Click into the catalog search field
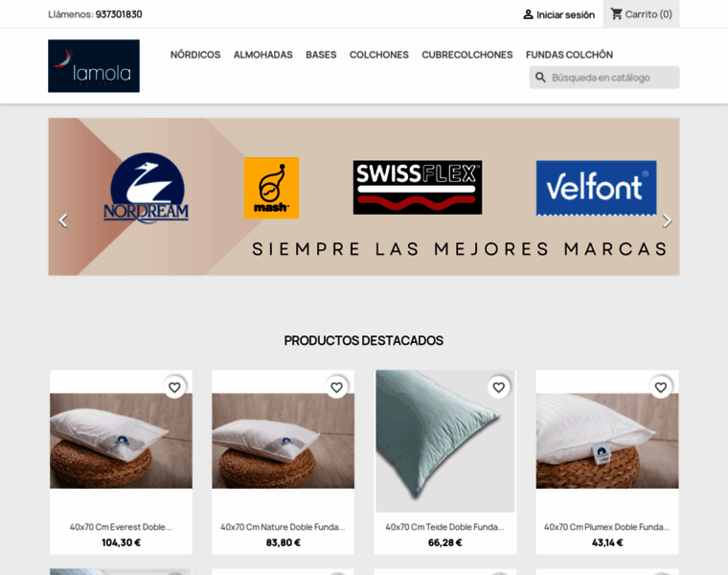The image size is (728, 575). click(x=604, y=77)
